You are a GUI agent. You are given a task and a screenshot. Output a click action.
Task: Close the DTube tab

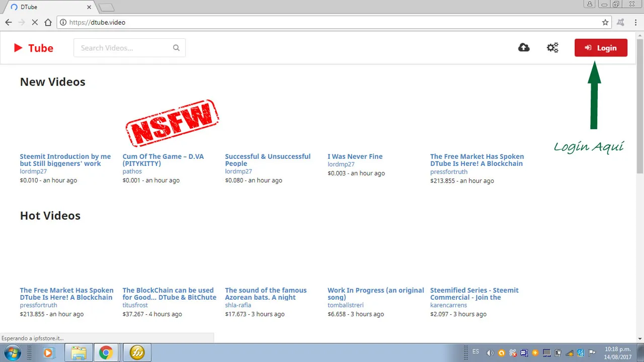click(x=90, y=7)
